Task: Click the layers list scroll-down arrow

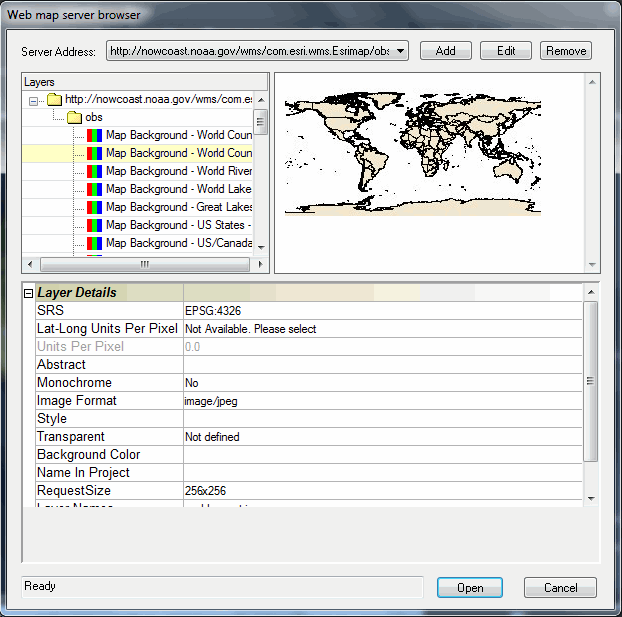Action: click(x=261, y=248)
